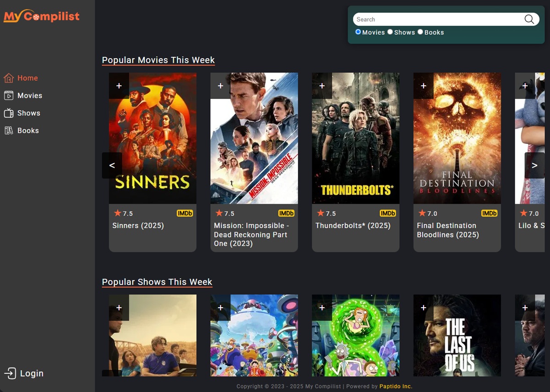
Task: Open Movies in the sidebar
Action: [x=29, y=95]
